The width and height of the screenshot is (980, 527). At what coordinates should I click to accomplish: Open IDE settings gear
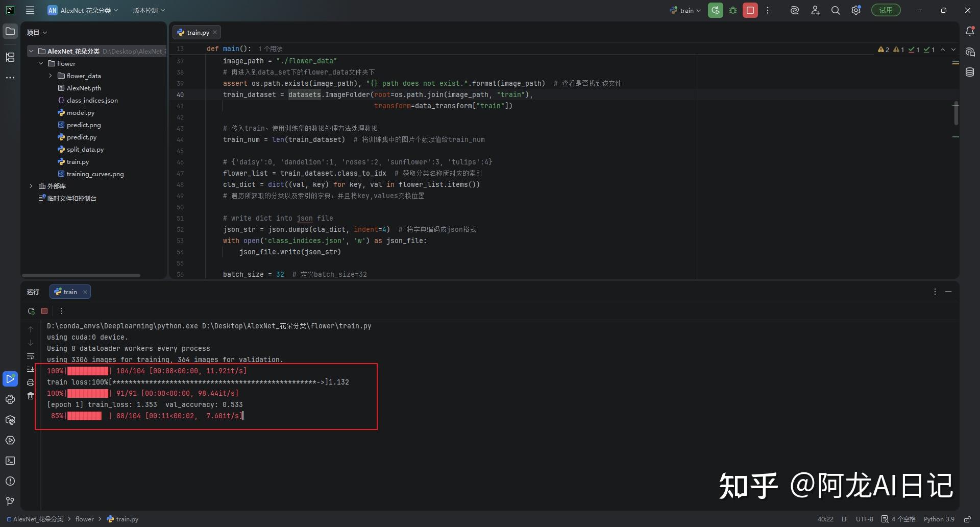856,10
